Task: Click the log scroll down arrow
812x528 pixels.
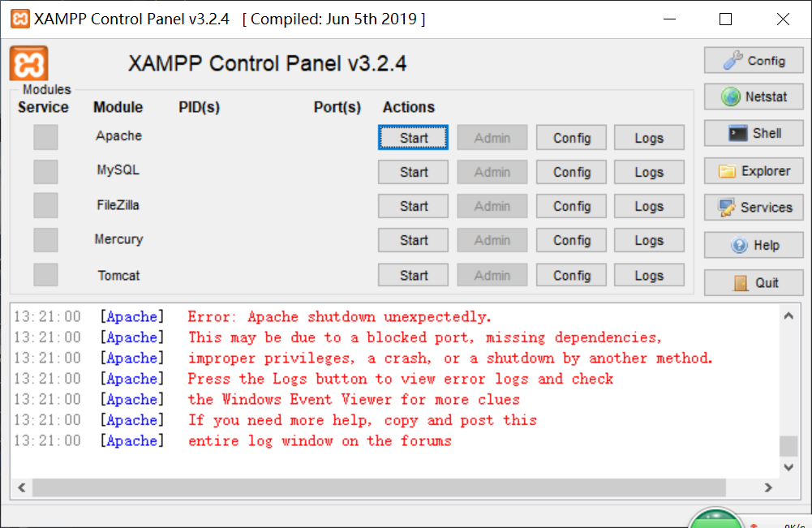Action: (x=788, y=467)
